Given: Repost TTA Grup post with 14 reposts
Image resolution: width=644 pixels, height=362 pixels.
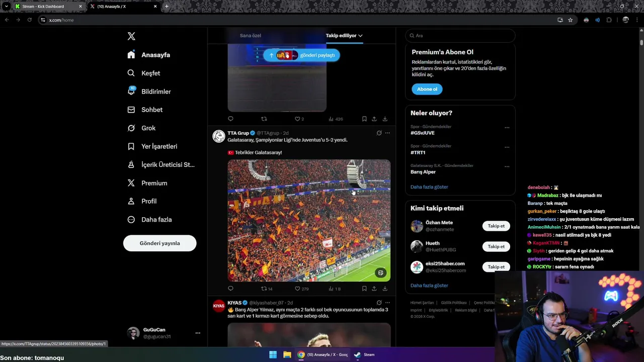Looking at the screenshot, I should [267, 289].
